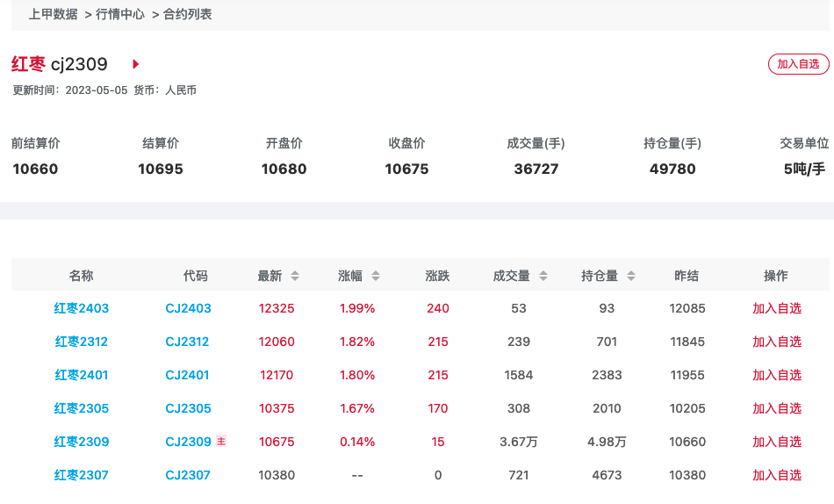Select 合约列表 breadcrumb item
The image size is (834, 504).
(x=187, y=14)
